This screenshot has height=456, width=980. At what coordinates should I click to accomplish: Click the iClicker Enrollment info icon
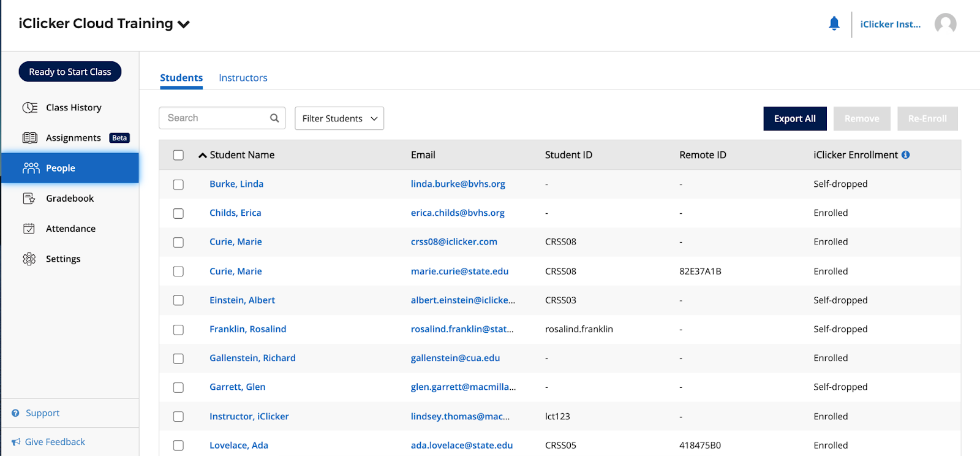click(905, 155)
